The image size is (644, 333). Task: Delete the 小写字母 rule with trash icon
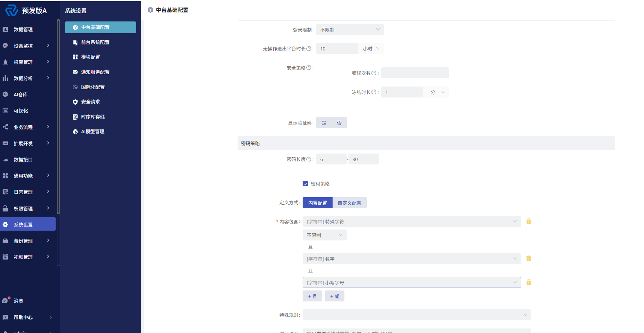tap(529, 282)
